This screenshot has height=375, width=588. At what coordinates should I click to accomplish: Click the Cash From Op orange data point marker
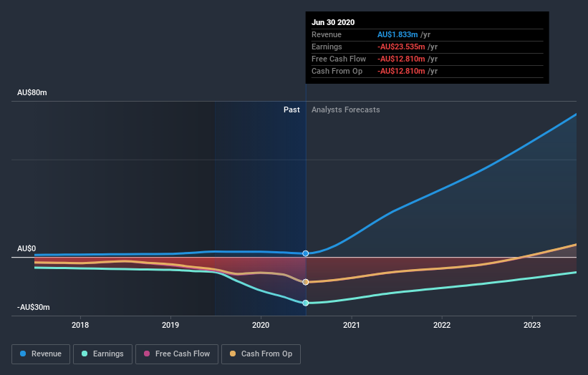[306, 282]
